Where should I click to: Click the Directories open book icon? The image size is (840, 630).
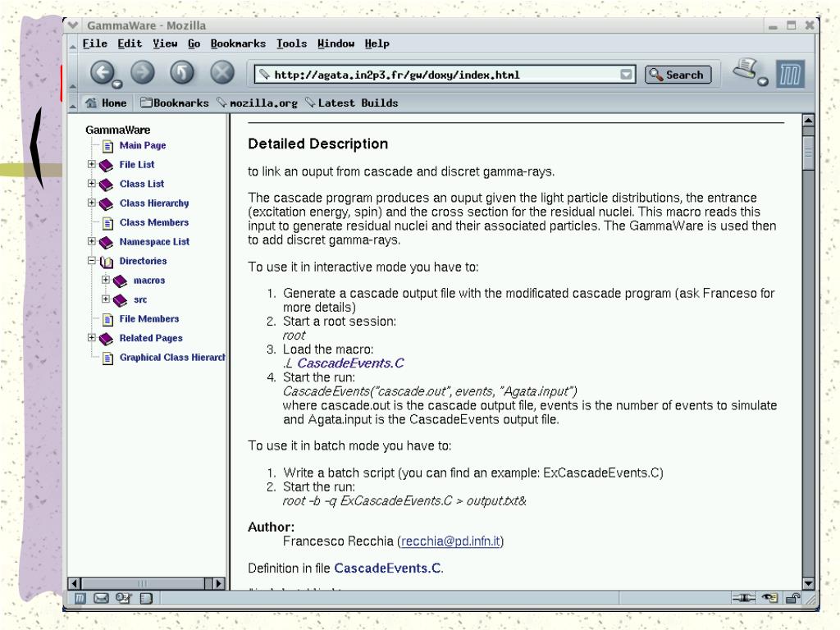click(107, 262)
